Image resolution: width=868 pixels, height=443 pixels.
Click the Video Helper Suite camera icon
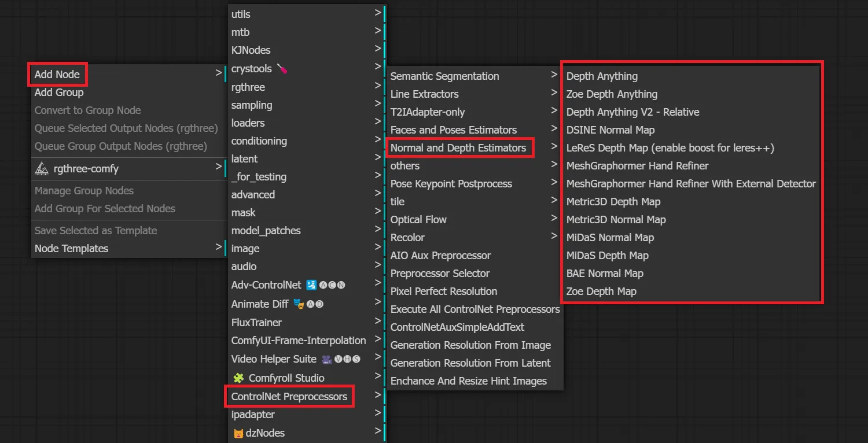click(327, 359)
